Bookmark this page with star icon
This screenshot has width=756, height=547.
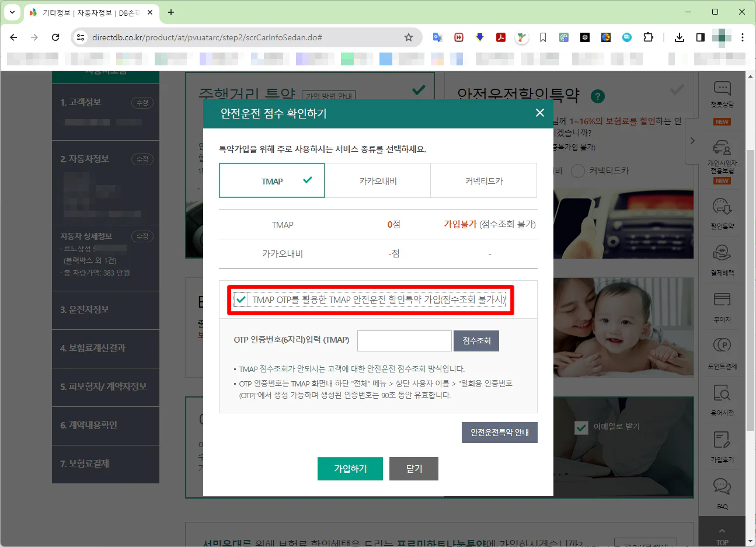[x=409, y=37]
